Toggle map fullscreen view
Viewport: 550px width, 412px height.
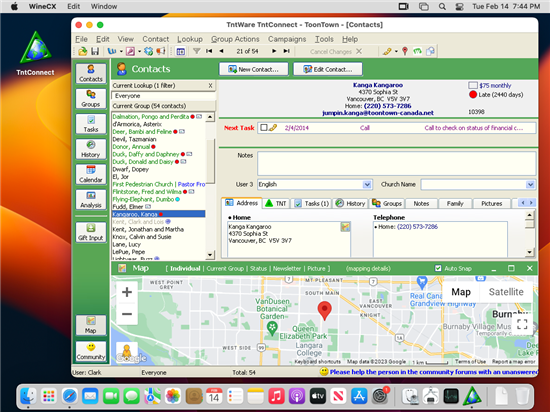(522, 324)
